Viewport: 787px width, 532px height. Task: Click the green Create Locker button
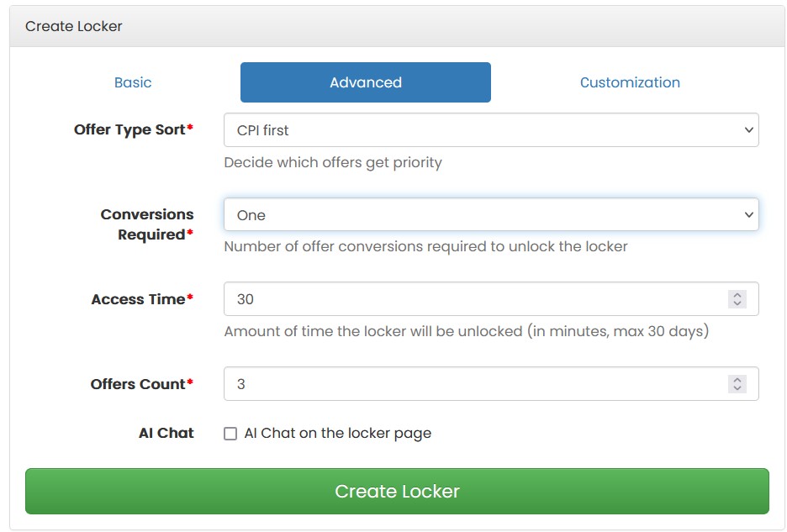pyautogui.click(x=397, y=492)
